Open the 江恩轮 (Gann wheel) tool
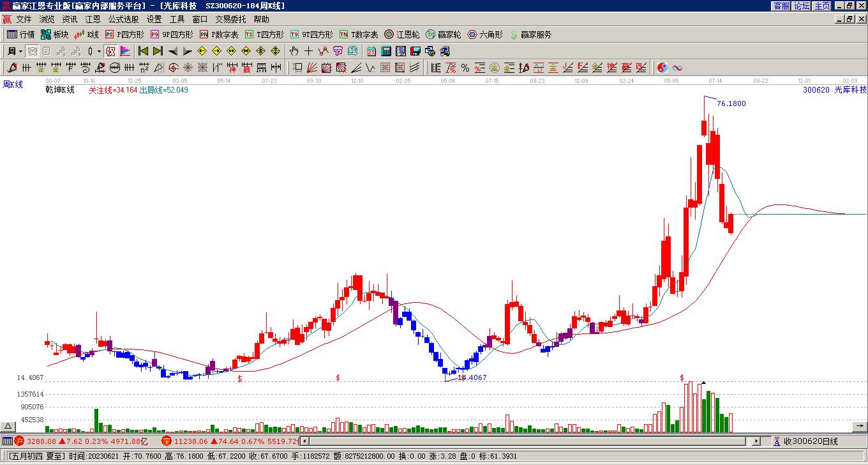The height and width of the screenshot is (465, 868). tap(401, 34)
